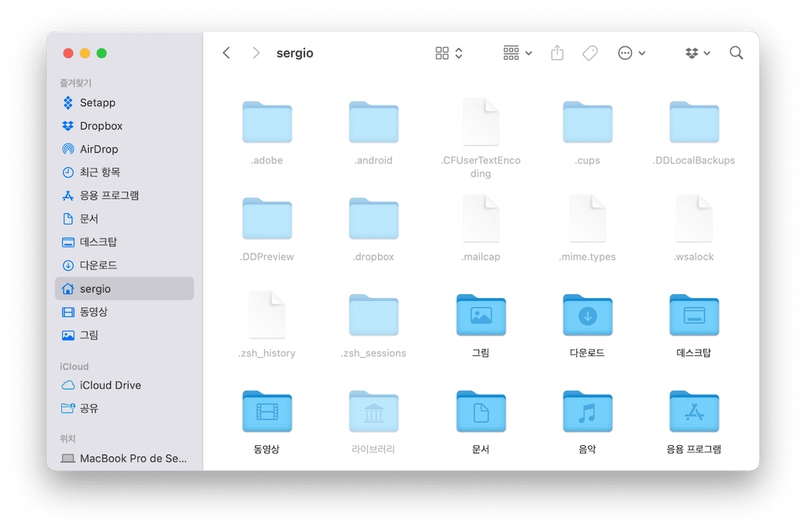This screenshot has width=806, height=532.
Task: Select the .zsh_history file icon
Action: click(x=266, y=315)
